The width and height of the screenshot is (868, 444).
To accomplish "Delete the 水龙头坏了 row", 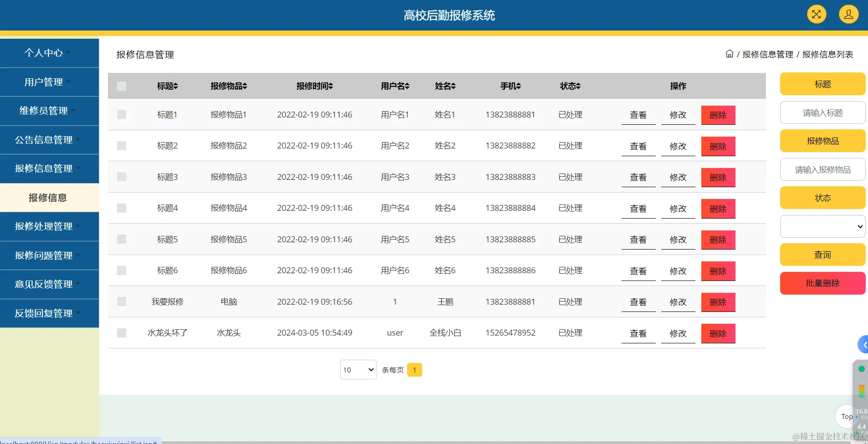I will click(x=718, y=333).
